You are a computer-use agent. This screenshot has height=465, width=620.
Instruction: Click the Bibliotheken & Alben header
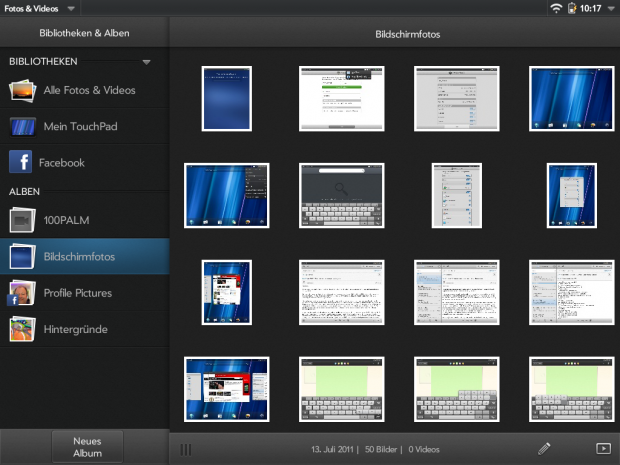point(84,33)
